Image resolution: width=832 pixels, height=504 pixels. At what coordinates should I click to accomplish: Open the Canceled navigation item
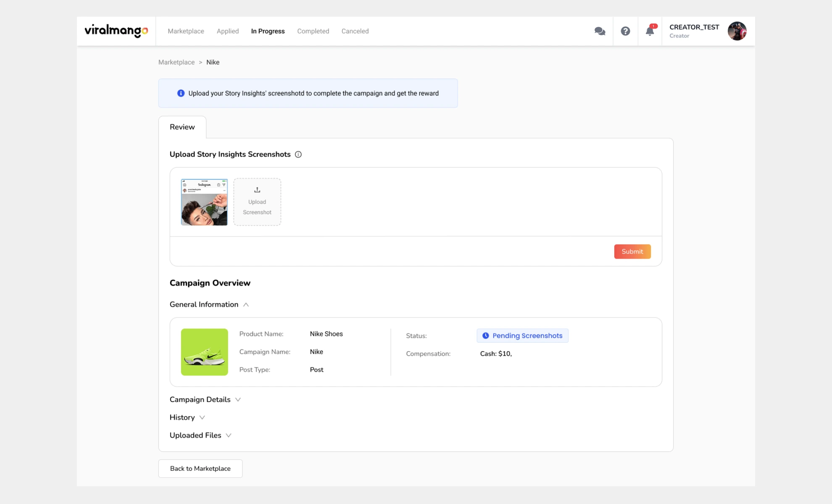[355, 31]
